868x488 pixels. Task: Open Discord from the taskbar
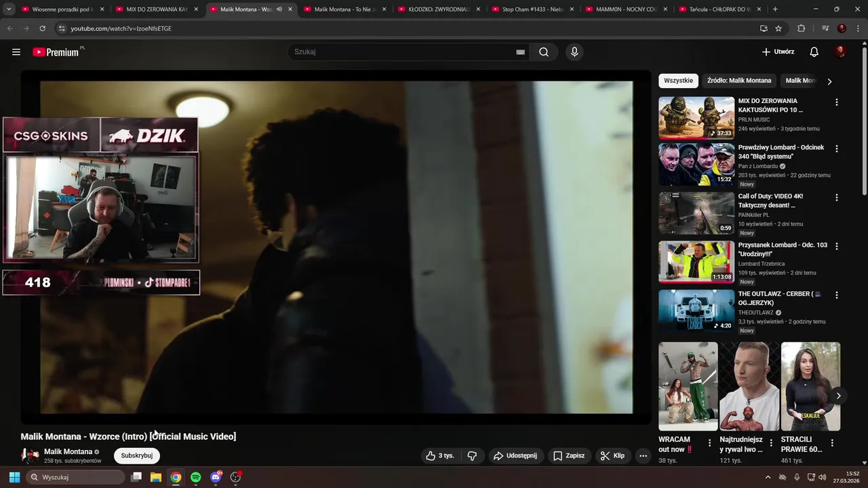(x=216, y=477)
